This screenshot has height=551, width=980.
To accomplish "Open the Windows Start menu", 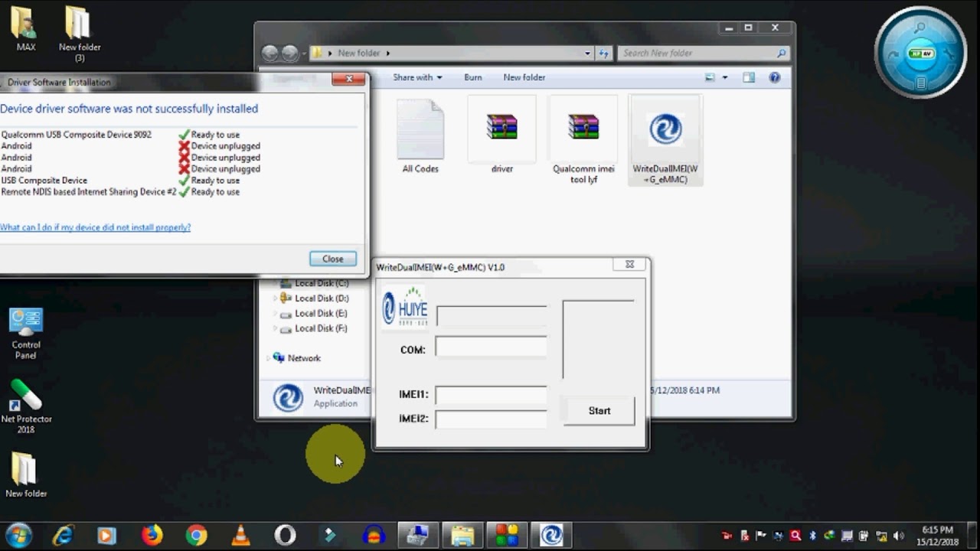I will [18, 535].
